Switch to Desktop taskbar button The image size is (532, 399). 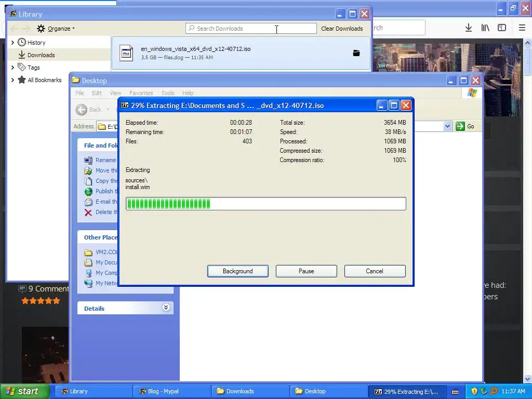[x=328, y=391]
